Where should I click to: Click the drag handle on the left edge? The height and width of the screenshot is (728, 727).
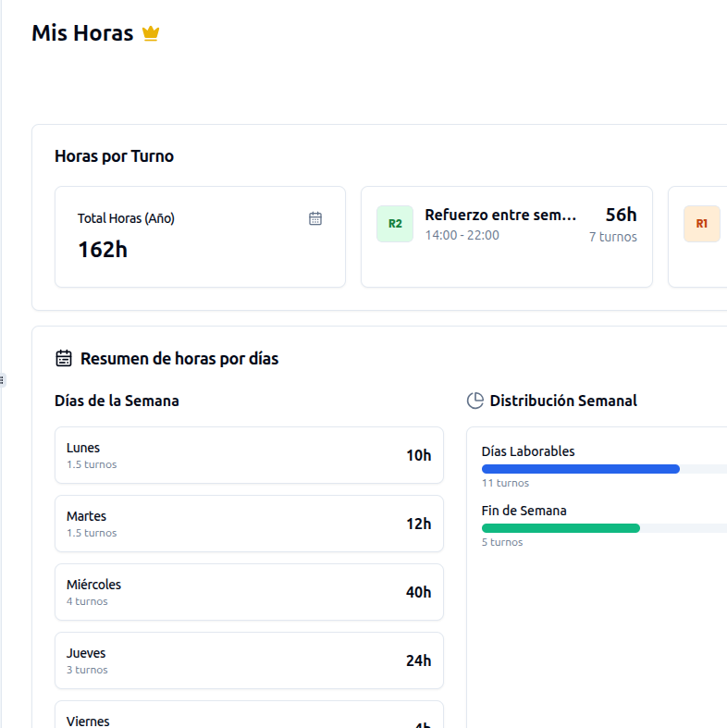[3, 379]
